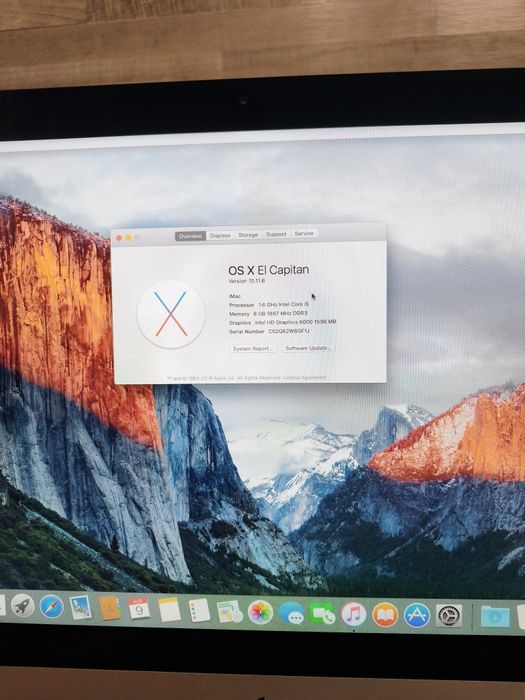Open the License Agreement link
This screenshot has height=700, width=525.
point(305,378)
